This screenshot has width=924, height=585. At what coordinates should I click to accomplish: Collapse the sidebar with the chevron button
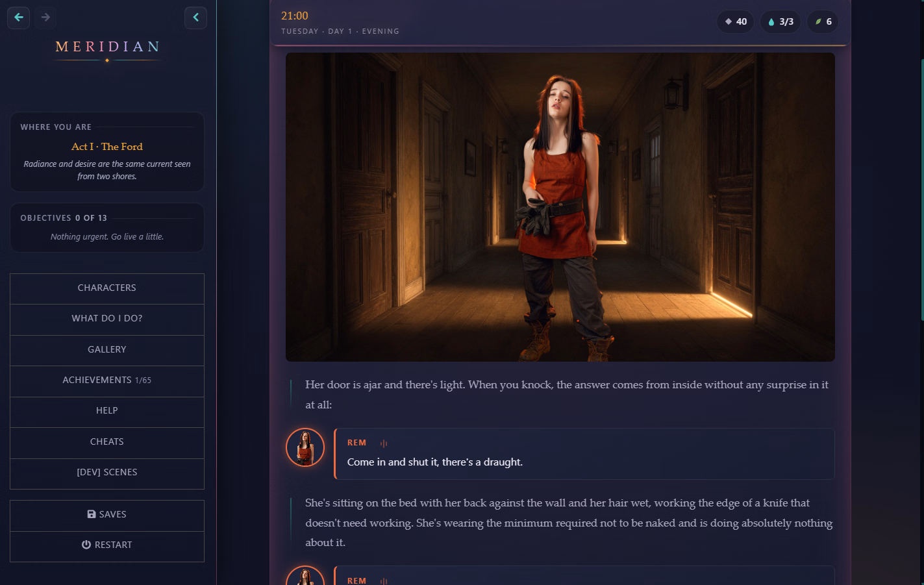point(195,18)
